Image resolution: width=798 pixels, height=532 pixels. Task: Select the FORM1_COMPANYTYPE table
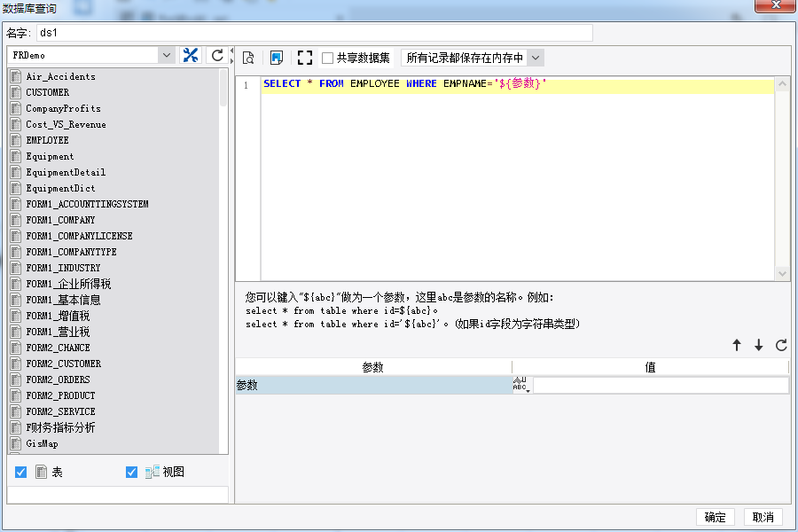tap(71, 252)
